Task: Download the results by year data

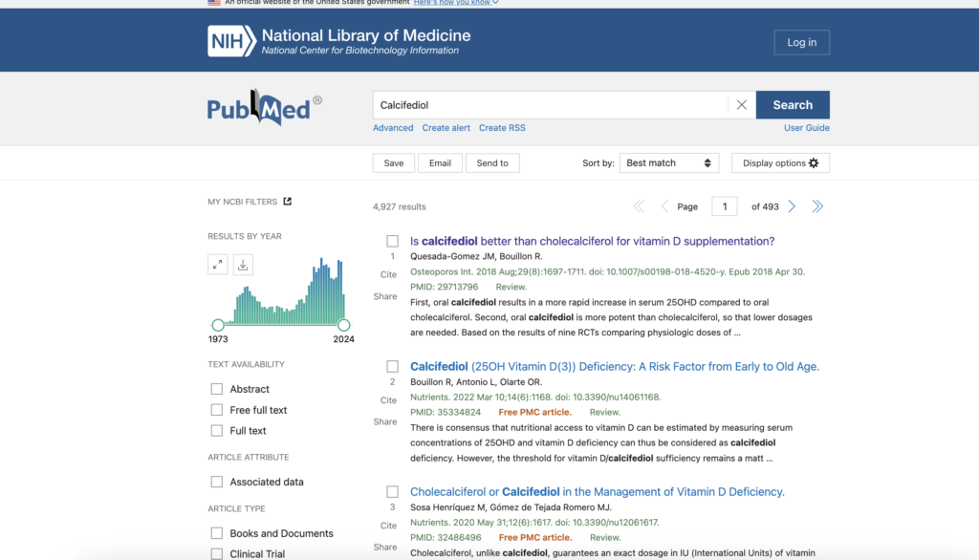Action: (x=243, y=265)
